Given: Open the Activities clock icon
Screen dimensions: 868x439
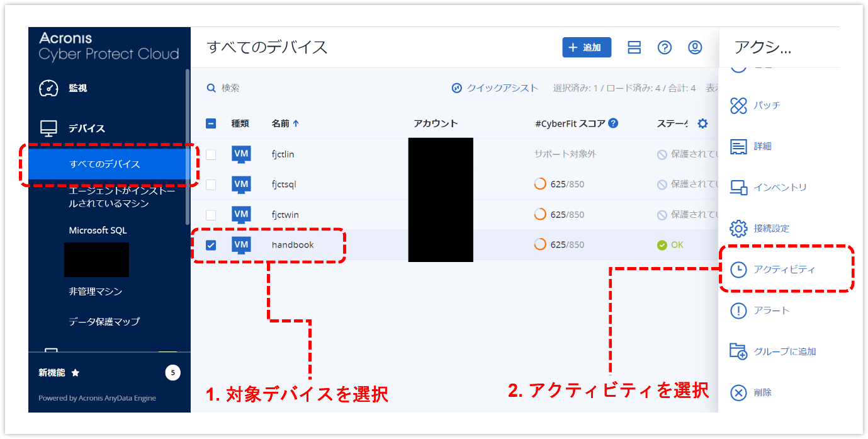Looking at the screenshot, I should (x=738, y=270).
